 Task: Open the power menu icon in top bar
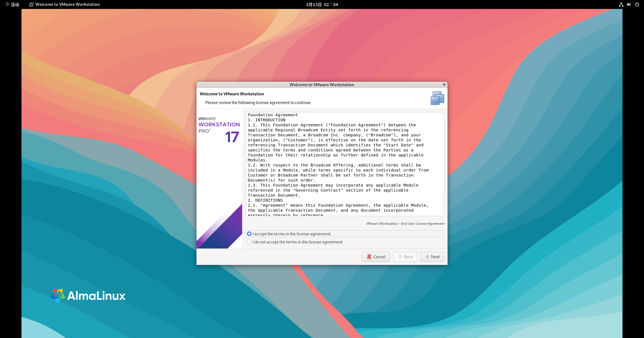pyautogui.click(x=637, y=4)
